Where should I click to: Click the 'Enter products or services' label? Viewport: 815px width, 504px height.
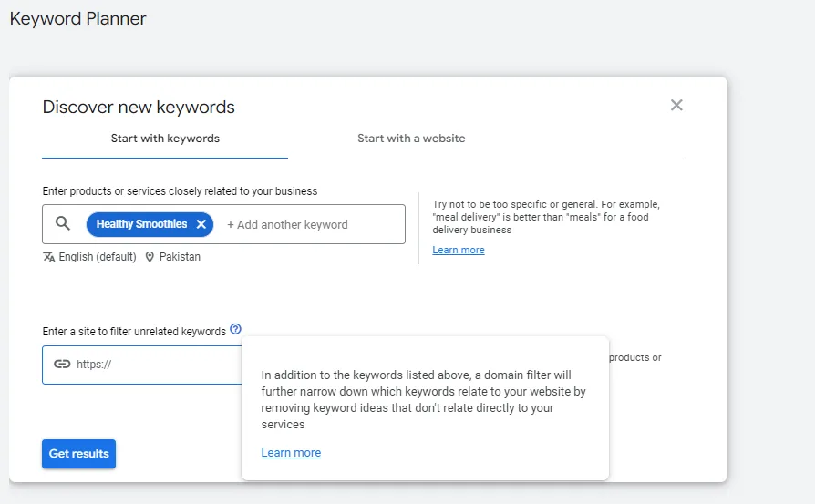(180, 191)
